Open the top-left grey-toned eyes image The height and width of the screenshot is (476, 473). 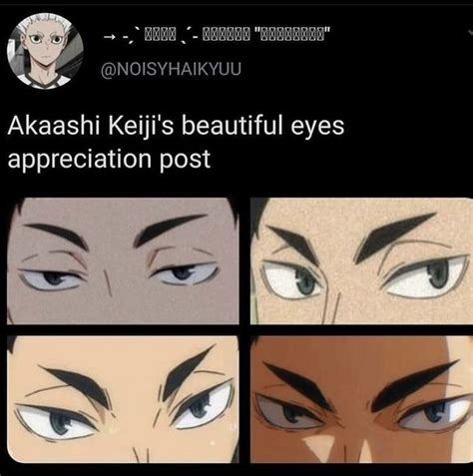(x=123, y=260)
